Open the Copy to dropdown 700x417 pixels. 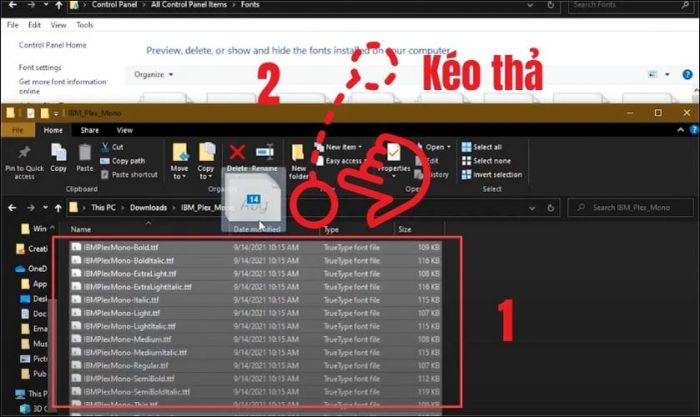tap(206, 162)
